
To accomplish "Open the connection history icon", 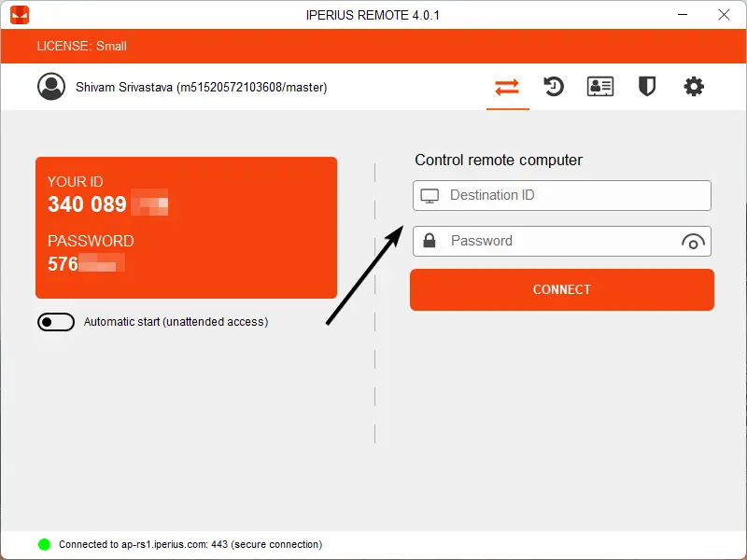I will [x=554, y=87].
